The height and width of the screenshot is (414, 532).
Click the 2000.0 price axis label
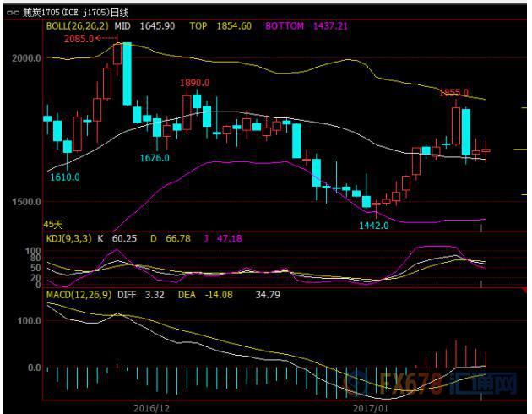point(25,58)
